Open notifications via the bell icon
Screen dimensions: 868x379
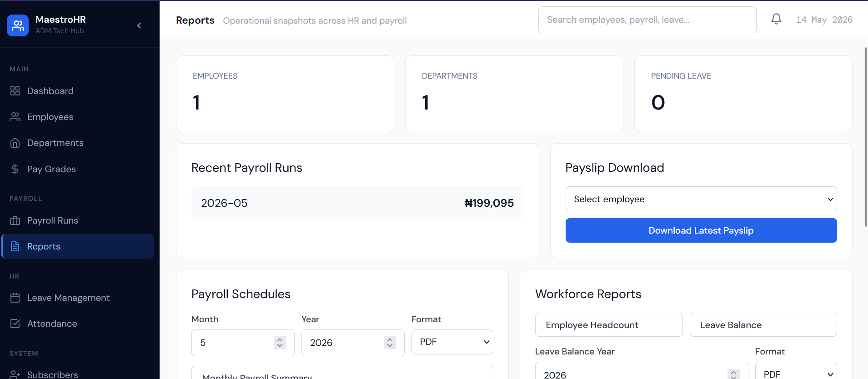pos(776,19)
